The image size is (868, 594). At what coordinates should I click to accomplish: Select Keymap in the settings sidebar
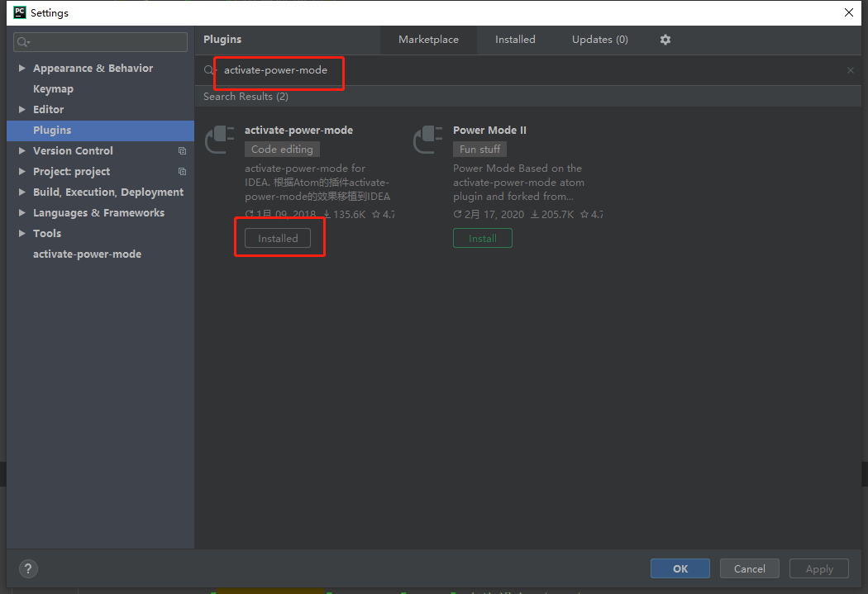(x=53, y=88)
